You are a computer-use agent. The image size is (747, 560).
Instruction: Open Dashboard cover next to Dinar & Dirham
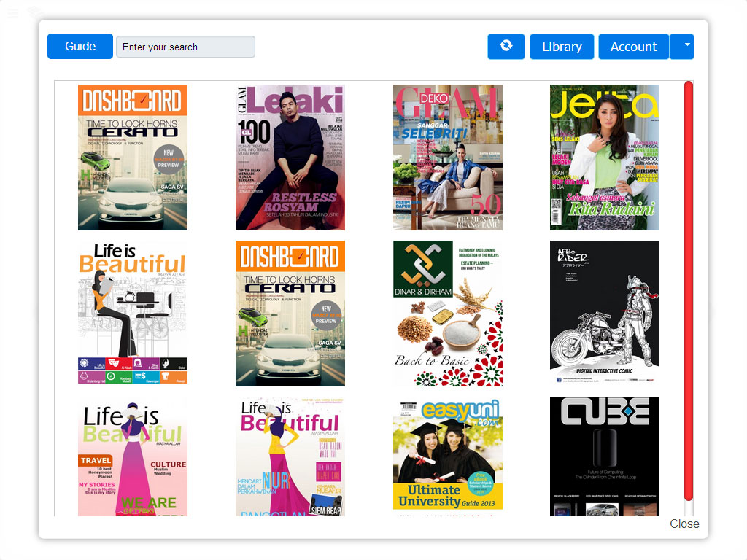(290, 314)
